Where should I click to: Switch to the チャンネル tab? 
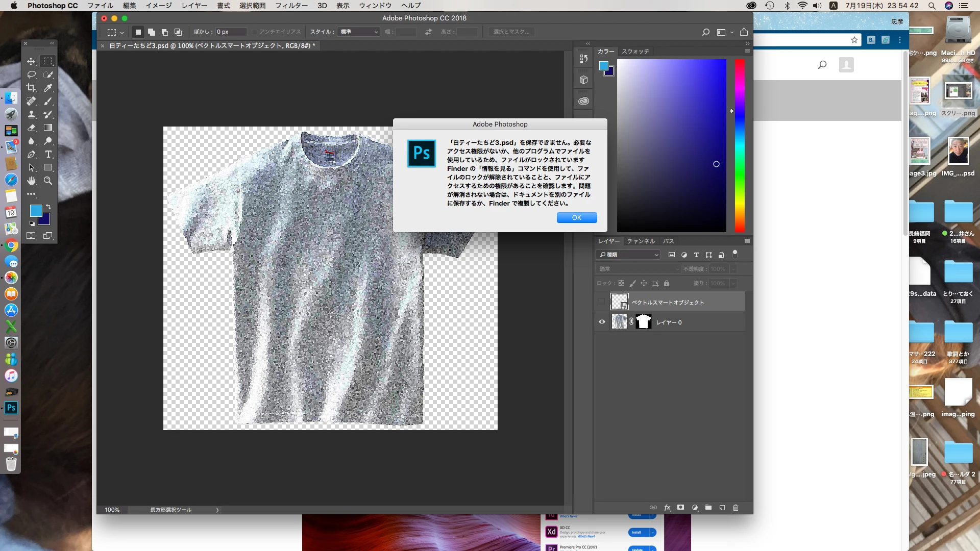click(641, 241)
